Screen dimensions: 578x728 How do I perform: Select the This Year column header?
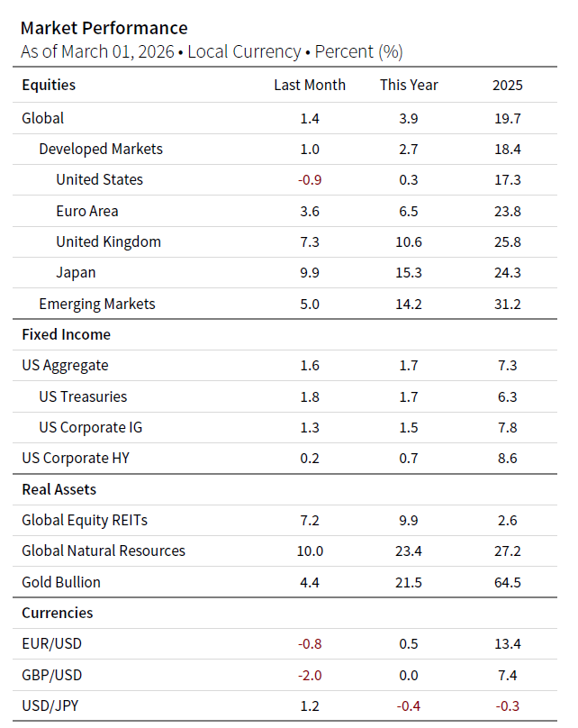409,86
